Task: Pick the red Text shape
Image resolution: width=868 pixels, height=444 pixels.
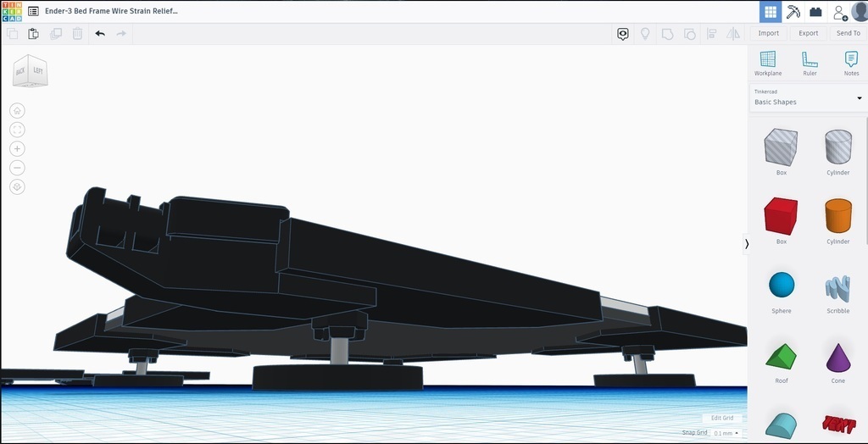Action: point(839,425)
